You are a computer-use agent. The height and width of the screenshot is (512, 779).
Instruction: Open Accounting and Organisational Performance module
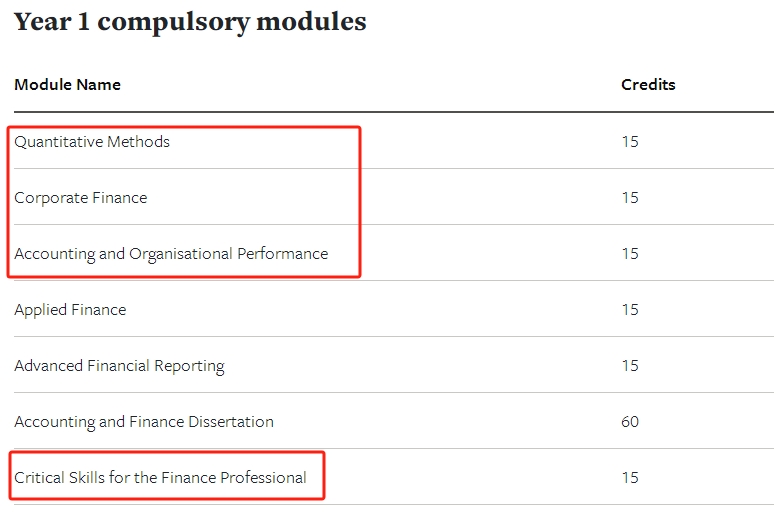tap(171, 254)
